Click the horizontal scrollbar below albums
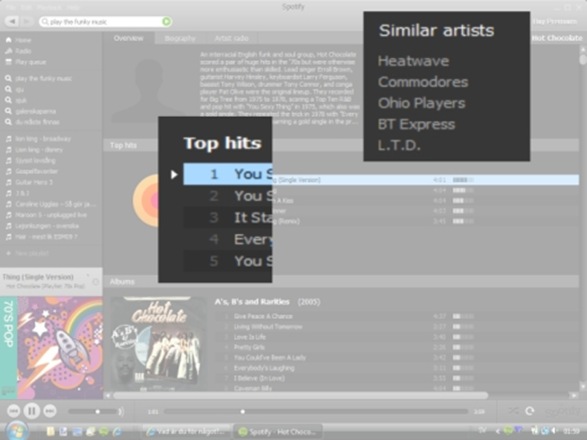This screenshot has width=587, height=440. (301, 395)
